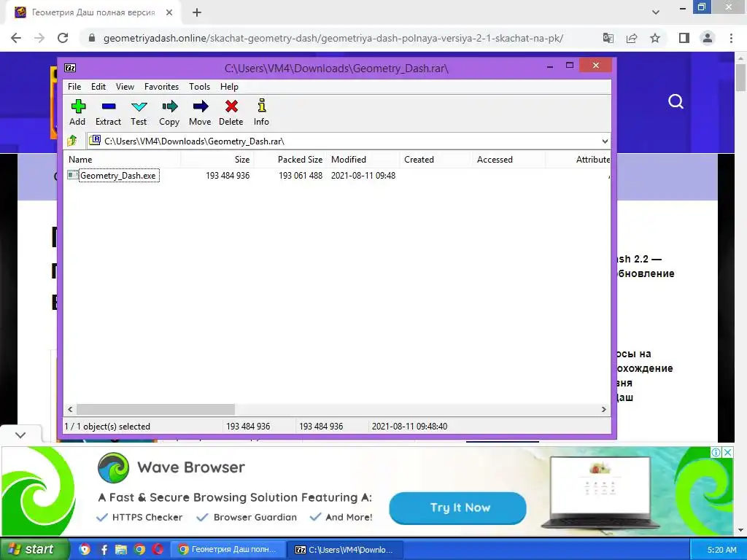
Task: Open the Windows start button
Action: click(x=34, y=550)
